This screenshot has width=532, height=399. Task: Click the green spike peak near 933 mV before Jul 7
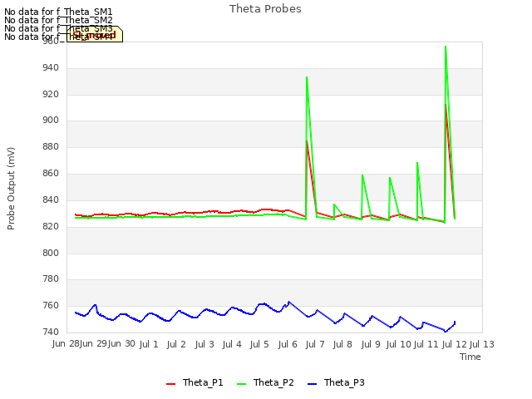pyautogui.click(x=307, y=77)
